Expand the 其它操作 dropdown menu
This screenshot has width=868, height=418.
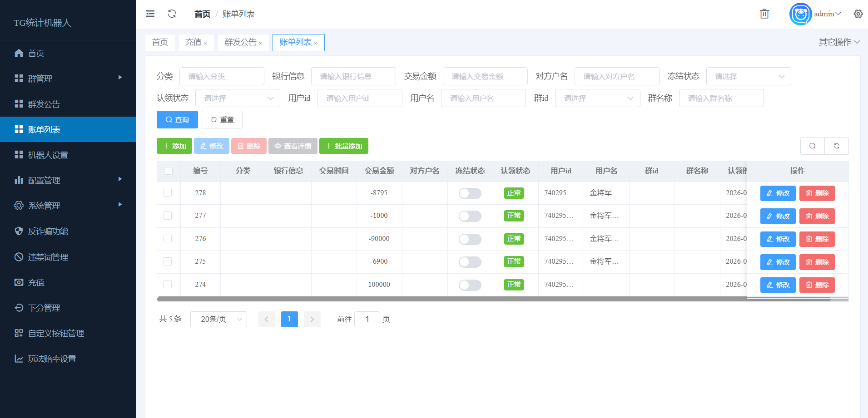[839, 42]
